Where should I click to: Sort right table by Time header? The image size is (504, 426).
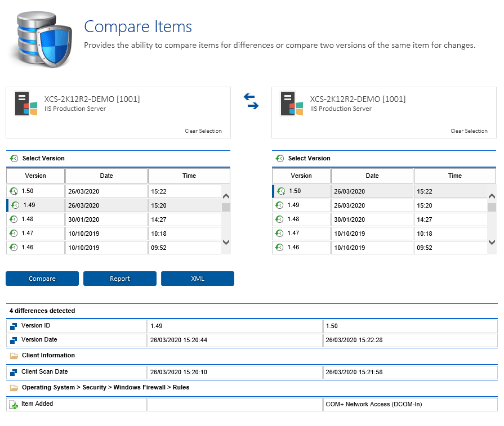[x=455, y=176]
